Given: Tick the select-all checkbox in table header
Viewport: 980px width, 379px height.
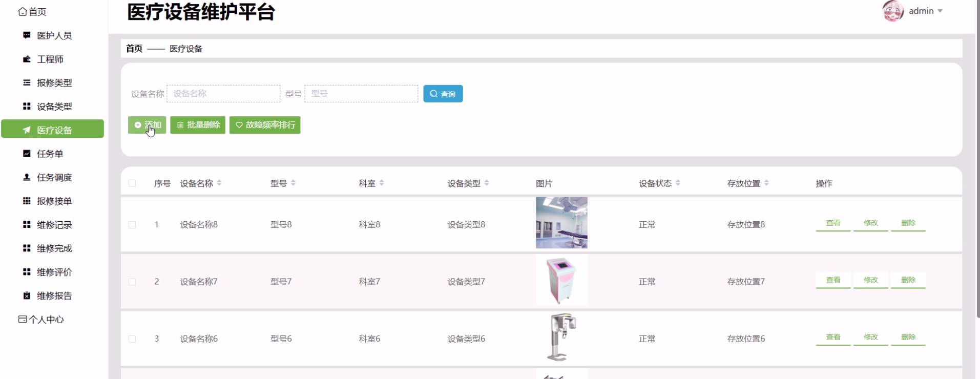Looking at the screenshot, I should pos(132,183).
